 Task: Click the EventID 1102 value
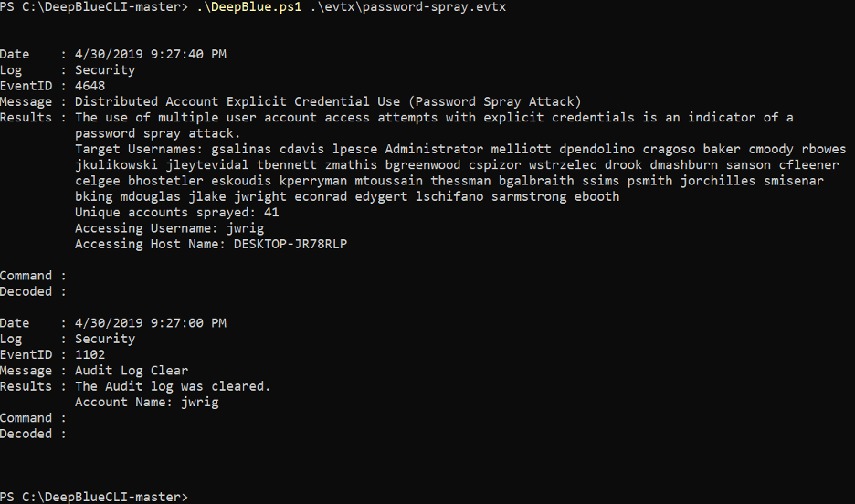(x=90, y=354)
